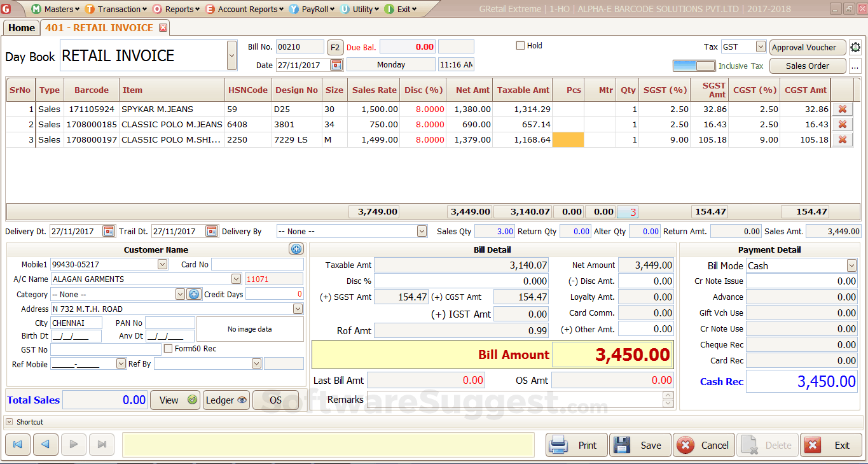Add new customer with plus icon

(296, 250)
